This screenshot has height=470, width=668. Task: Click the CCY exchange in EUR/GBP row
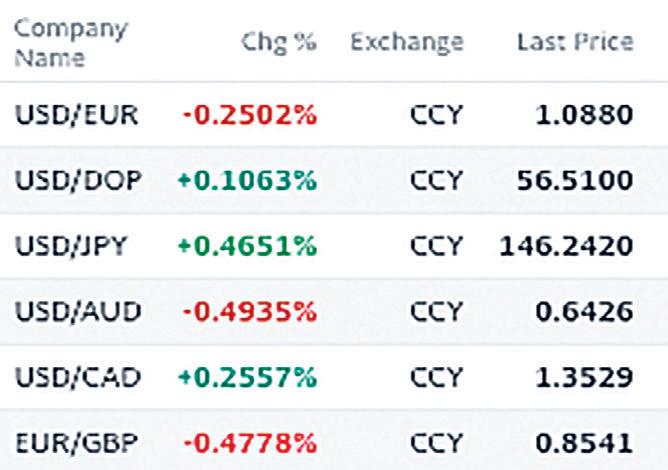[436, 442]
